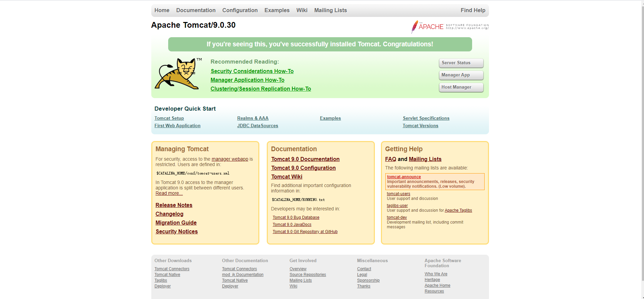The height and width of the screenshot is (299, 644).
Task: Open the Migration Guide link
Action: [x=176, y=223]
